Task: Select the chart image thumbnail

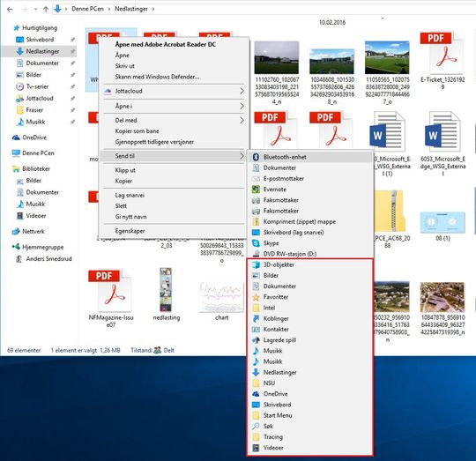Action: pos(221,297)
